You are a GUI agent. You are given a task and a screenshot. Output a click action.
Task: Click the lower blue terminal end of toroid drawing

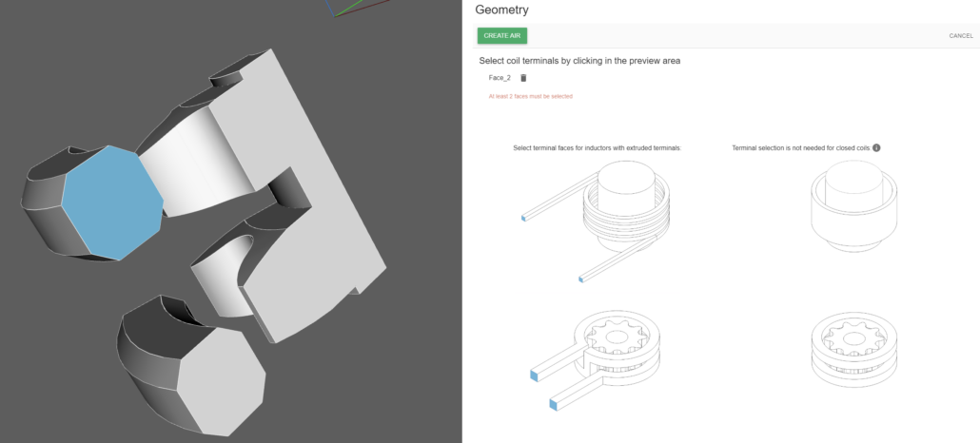[552, 406]
